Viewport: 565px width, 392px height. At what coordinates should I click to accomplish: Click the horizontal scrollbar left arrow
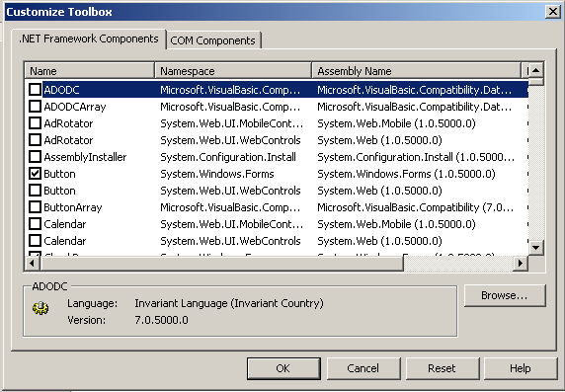[x=32, y=264]
